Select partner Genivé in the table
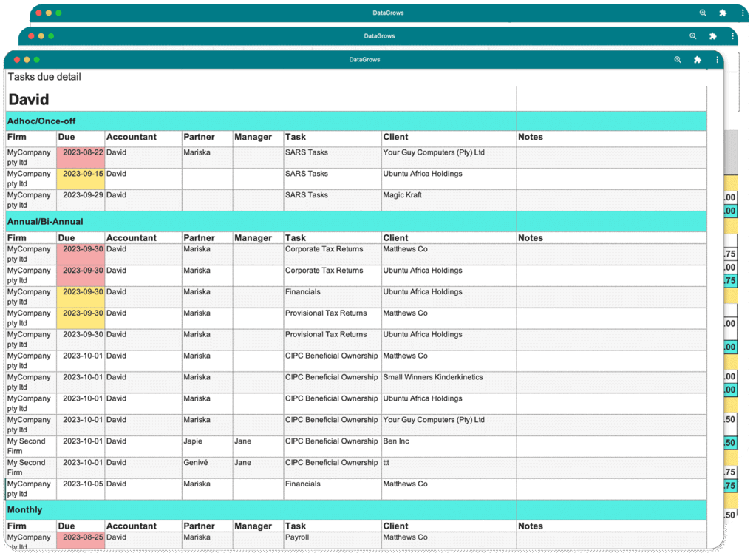Image resolution: width=756 pixels, height=553 pixels. (x=197, y=463)
